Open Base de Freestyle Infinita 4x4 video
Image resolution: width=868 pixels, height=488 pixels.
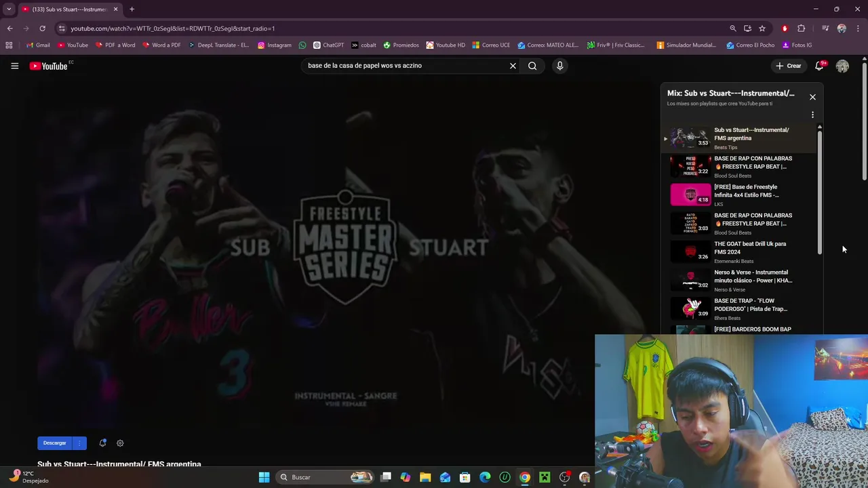[739, 195]
